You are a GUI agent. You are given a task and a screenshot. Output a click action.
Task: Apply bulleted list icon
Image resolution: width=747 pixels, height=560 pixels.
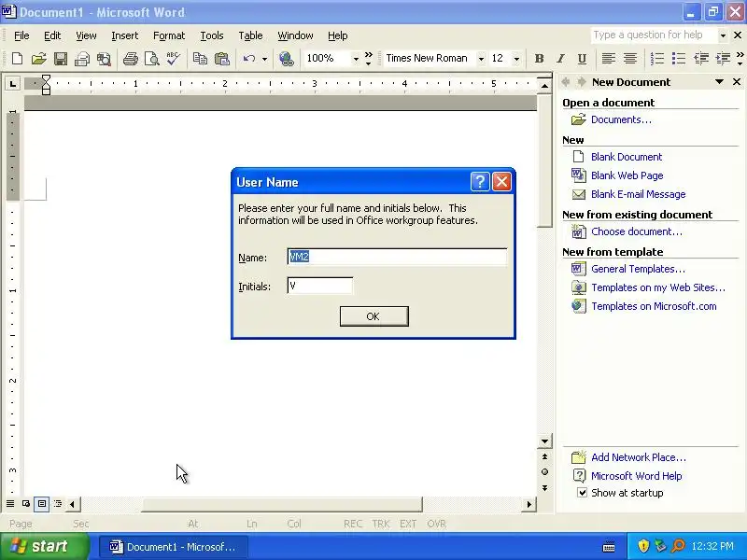(x=679, y=59)
